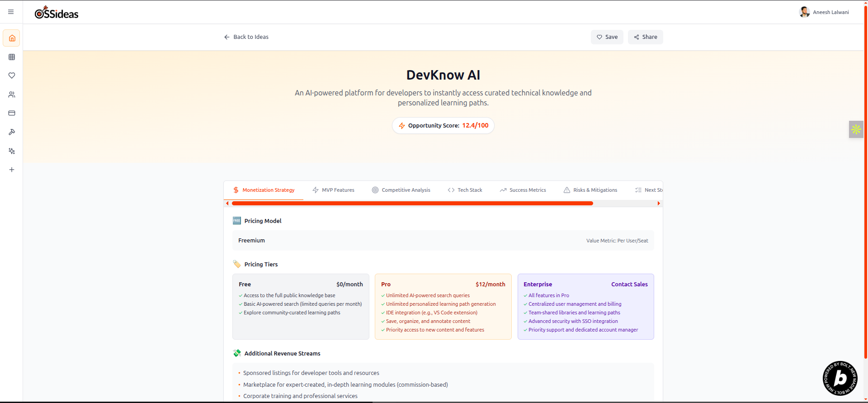The width and height of the screenshot is (868, 403).
Task: Click Value Metric: Per User/Seat text
Action: (617, 241)
